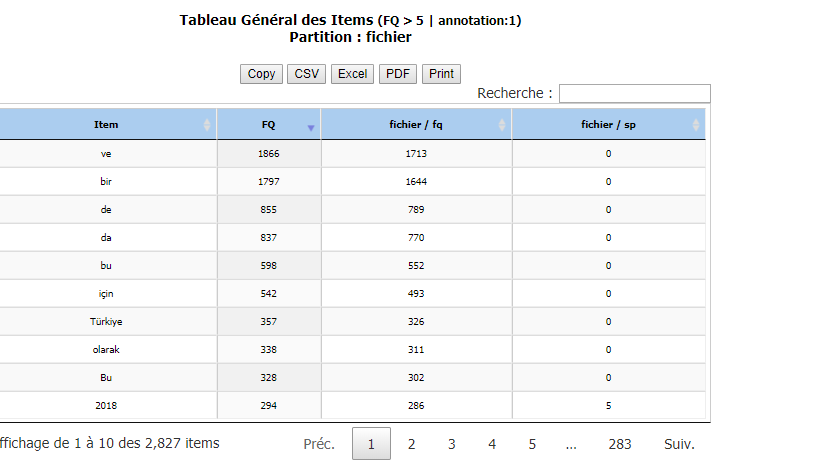Print the items table
This screenshot has height=468, width=817.
pos(441,74)
